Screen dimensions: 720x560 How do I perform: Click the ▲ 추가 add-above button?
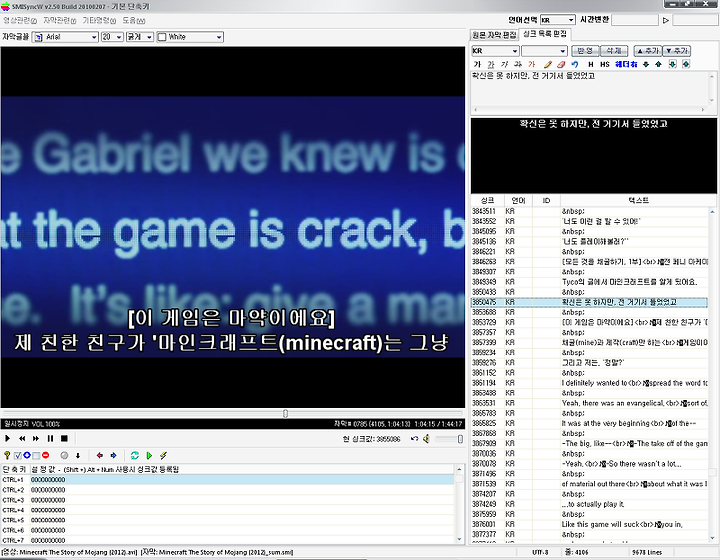click(x=647, y=50)
